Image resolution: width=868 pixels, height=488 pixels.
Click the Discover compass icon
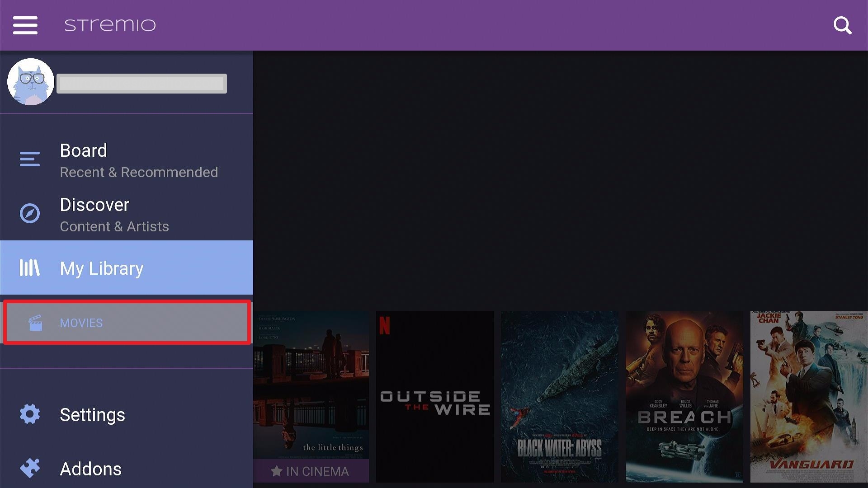(30, 213)
